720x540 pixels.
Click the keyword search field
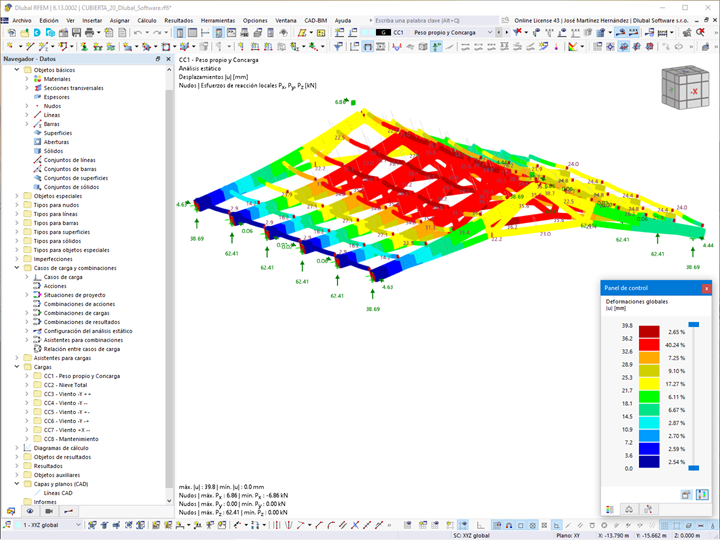click(x=436, y=21)
